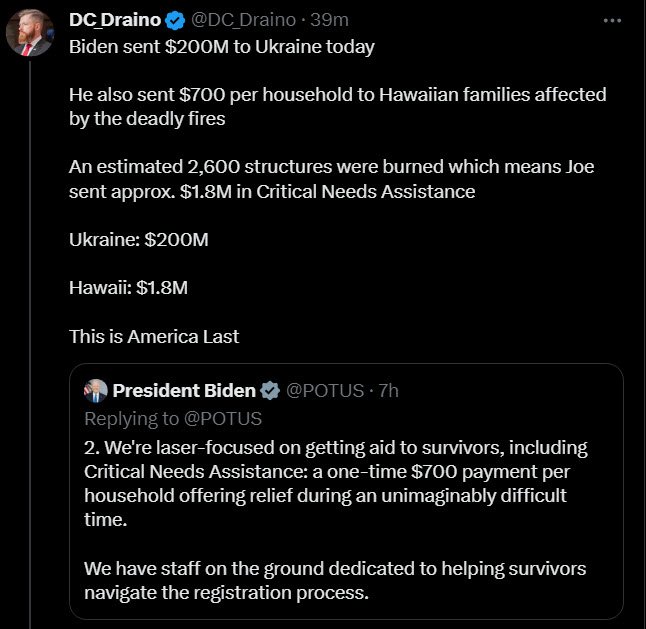646x629 pixels.
Task: Click the verified badge beside President Biden
Action: click(x=270, y=390)
